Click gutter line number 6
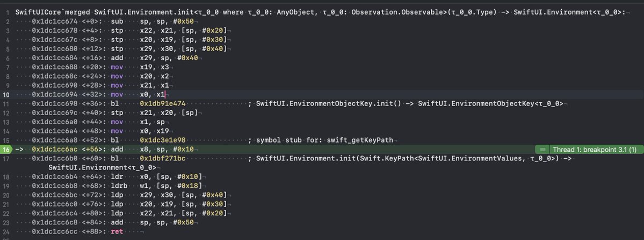 coord(8,58)
